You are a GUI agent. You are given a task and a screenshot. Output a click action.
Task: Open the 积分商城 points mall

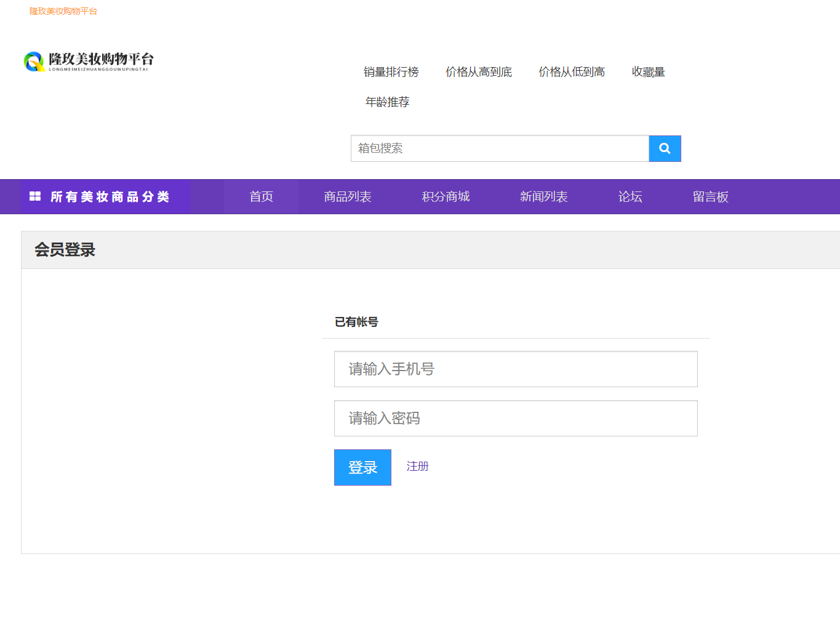(445, 196)
